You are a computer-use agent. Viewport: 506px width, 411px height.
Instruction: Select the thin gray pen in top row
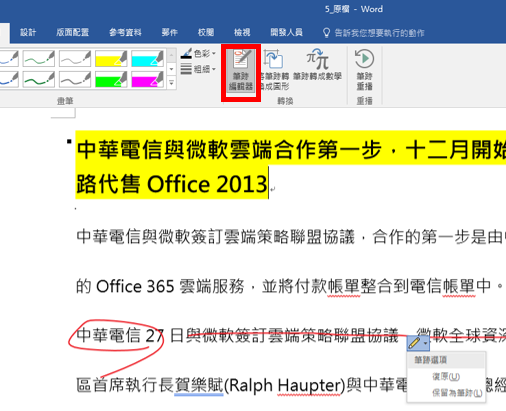click(x=75, y=59)
